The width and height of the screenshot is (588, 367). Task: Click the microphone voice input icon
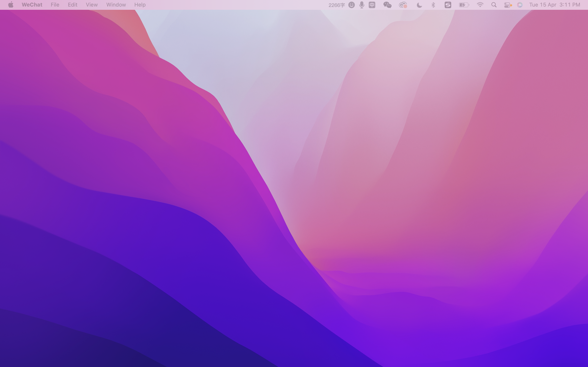click(362, 5)
